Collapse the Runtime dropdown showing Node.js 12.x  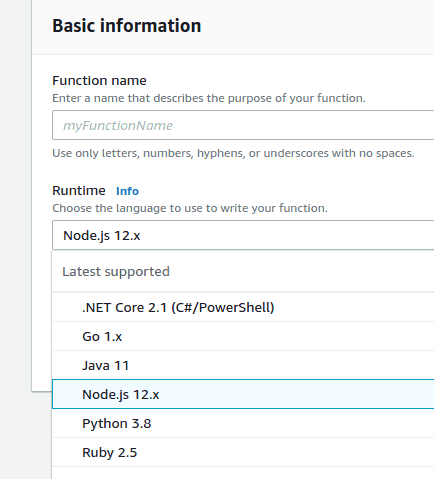(x=243, y=235)
